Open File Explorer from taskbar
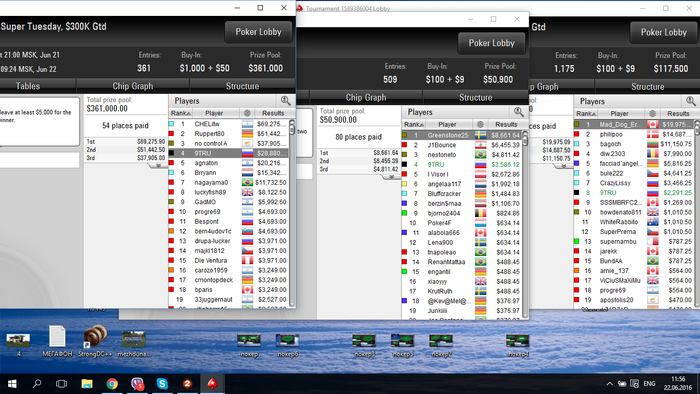Screen dimensions: 700x394 pyautogui.click(x=87, y=384)
